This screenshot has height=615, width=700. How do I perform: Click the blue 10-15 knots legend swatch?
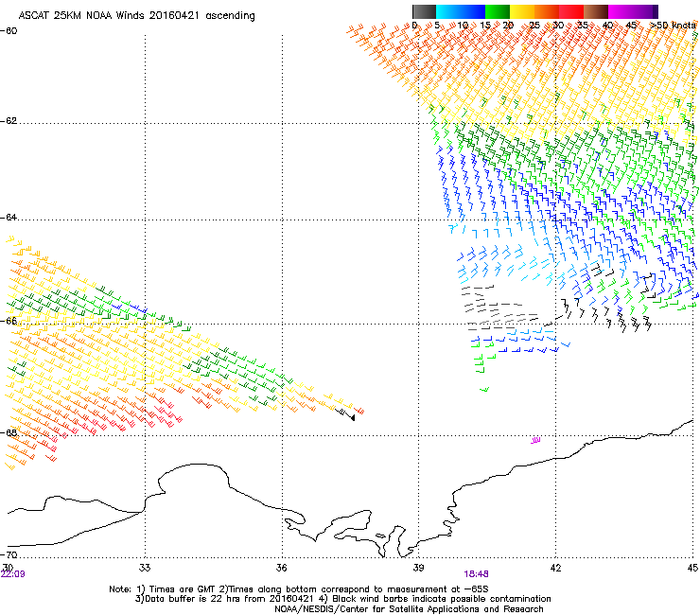point(473,11)
